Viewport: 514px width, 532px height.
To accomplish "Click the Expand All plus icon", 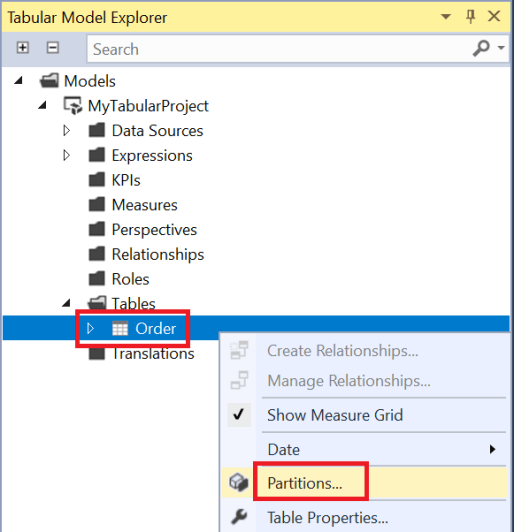I will (23, 48).
